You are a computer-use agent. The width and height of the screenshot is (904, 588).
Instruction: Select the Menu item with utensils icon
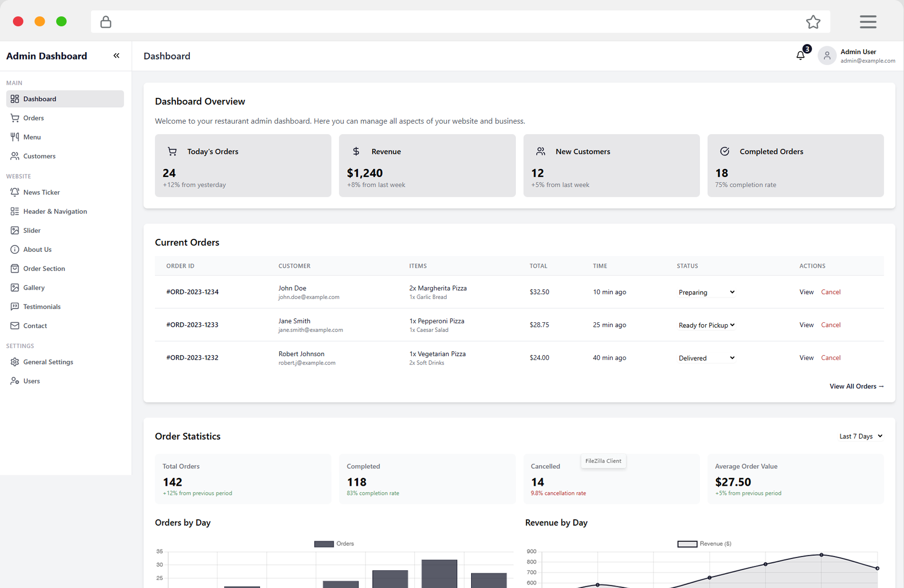(x=15, y=137)
